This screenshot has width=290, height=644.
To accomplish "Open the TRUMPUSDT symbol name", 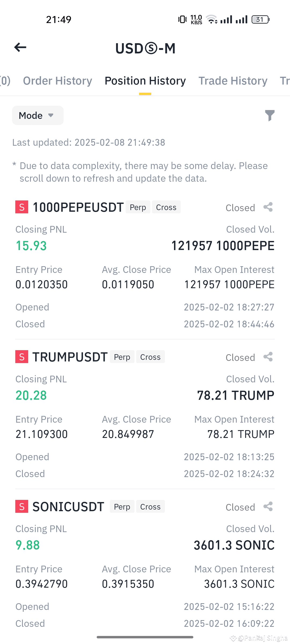I will pyautogui.click(x=70, y=357).
